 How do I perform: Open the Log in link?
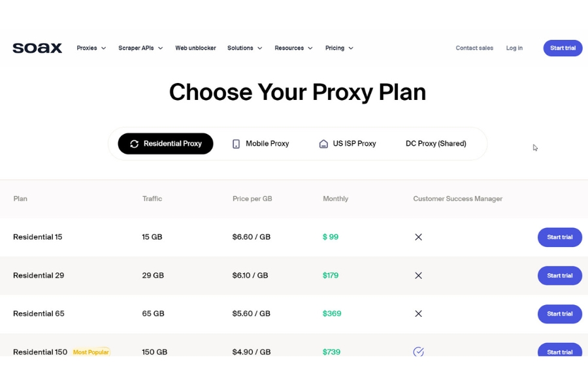point(514,48)
